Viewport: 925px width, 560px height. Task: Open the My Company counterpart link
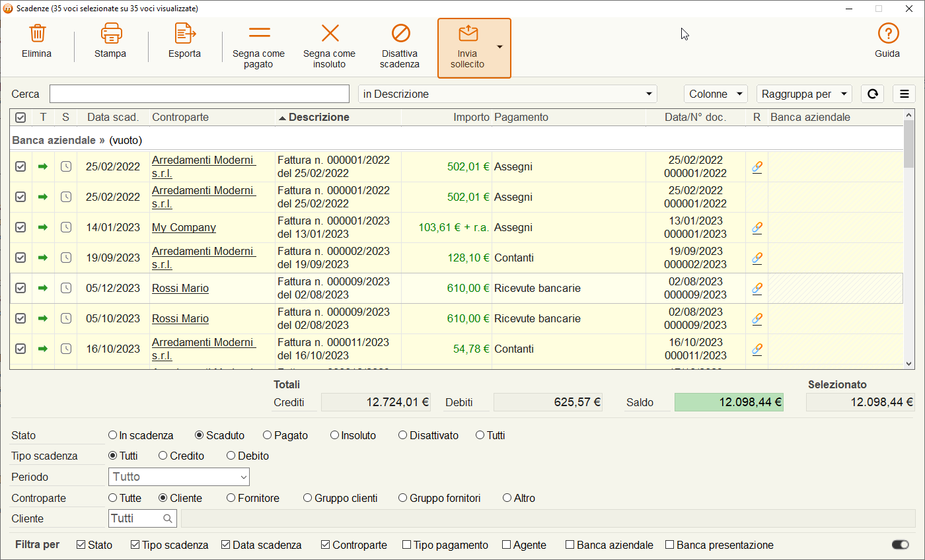pos(184,227)
